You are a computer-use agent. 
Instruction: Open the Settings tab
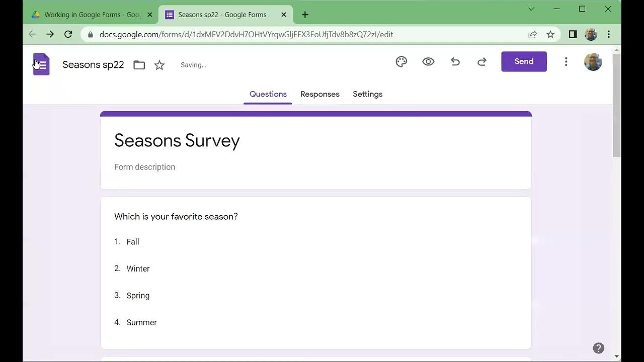click(x=367, y=94)
